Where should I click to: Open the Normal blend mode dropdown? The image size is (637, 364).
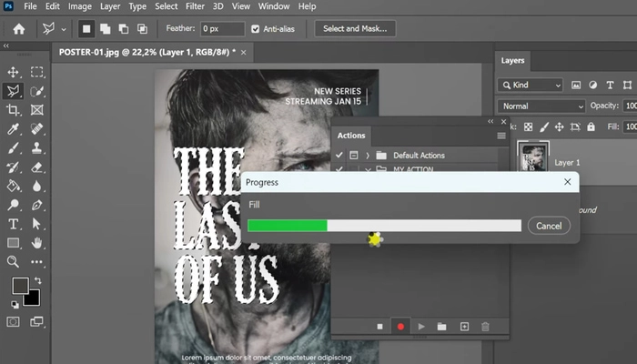(x=541, y=106)
